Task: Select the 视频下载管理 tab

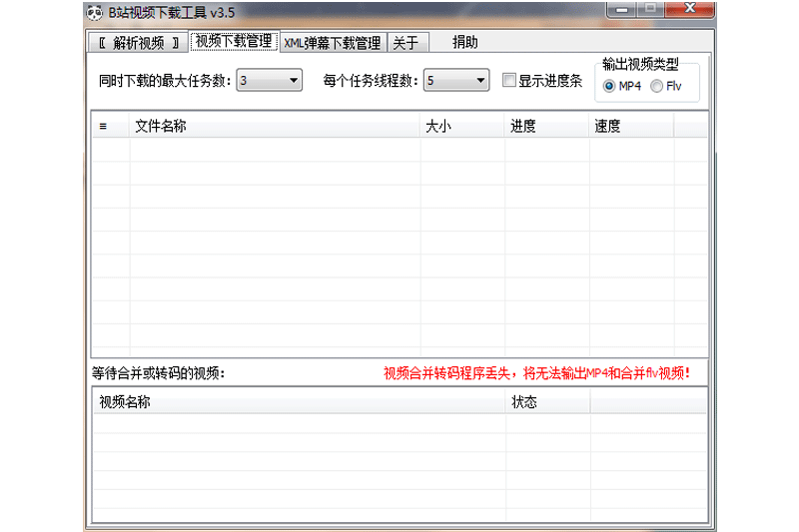Action: [234, 41]
